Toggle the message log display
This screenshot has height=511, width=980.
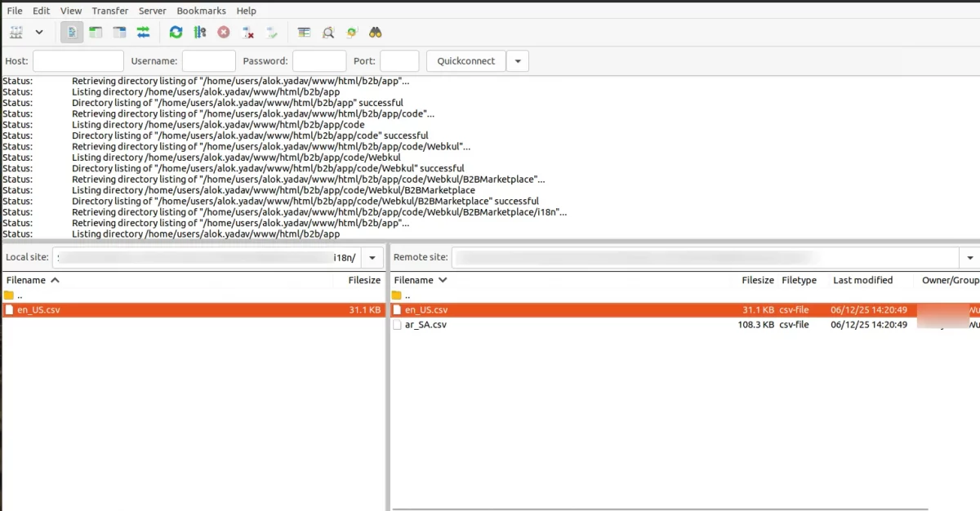click(x=72, y=33)
